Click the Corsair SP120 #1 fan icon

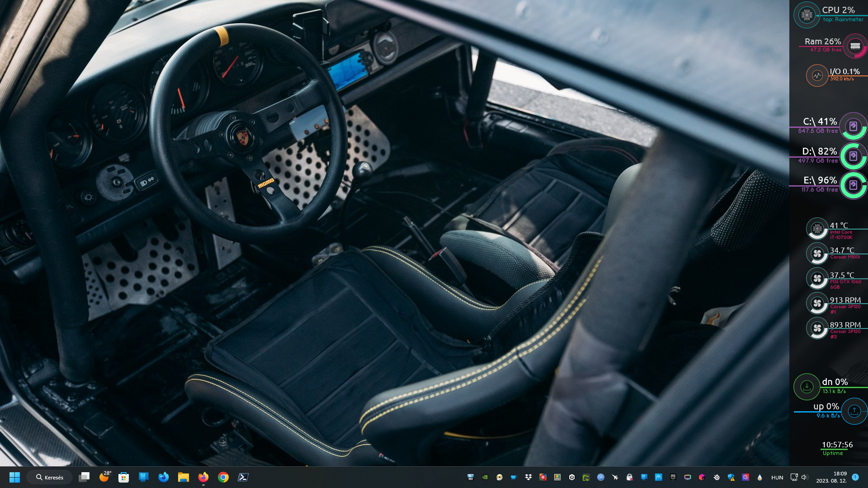817,303
